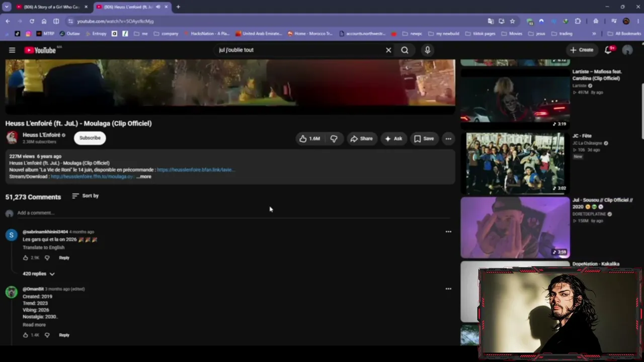Open the translate page icon
644x362 pixels.
tap(491, 21)
